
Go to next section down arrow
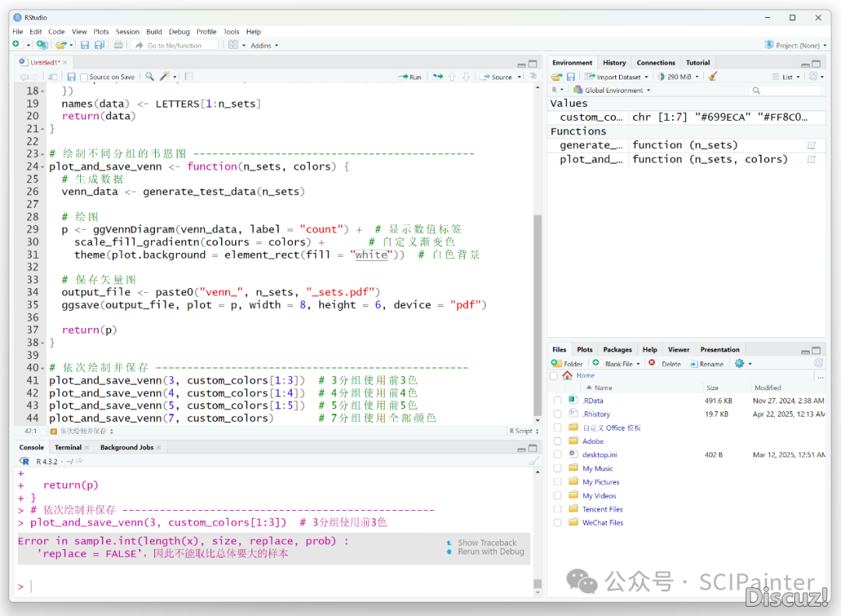tap(466, 77)
